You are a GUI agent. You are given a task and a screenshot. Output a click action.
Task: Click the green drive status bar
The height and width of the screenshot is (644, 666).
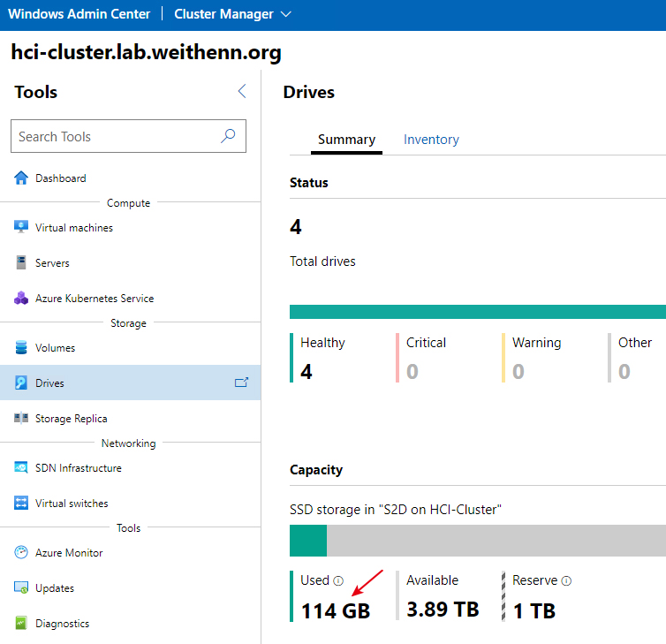478,311
